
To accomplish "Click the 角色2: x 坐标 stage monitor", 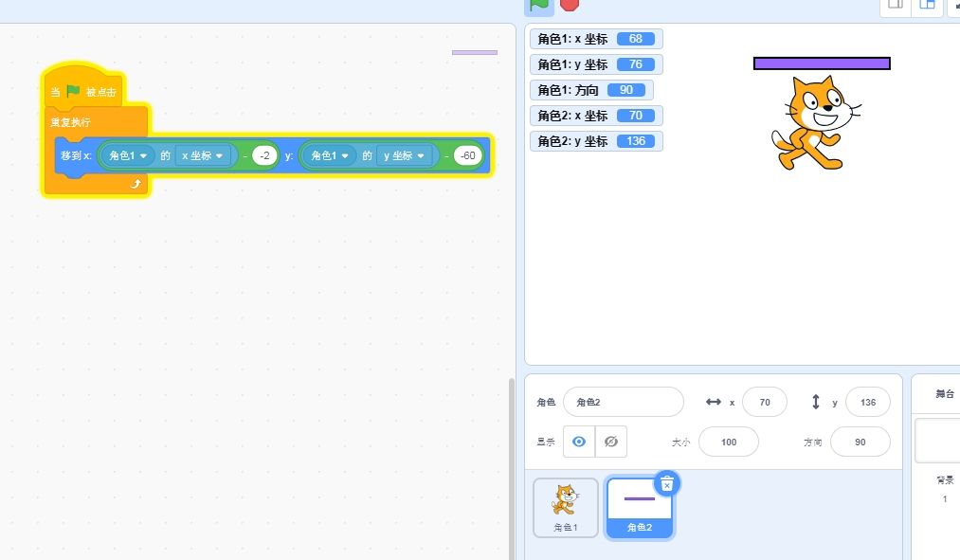I will coord(596,116).
